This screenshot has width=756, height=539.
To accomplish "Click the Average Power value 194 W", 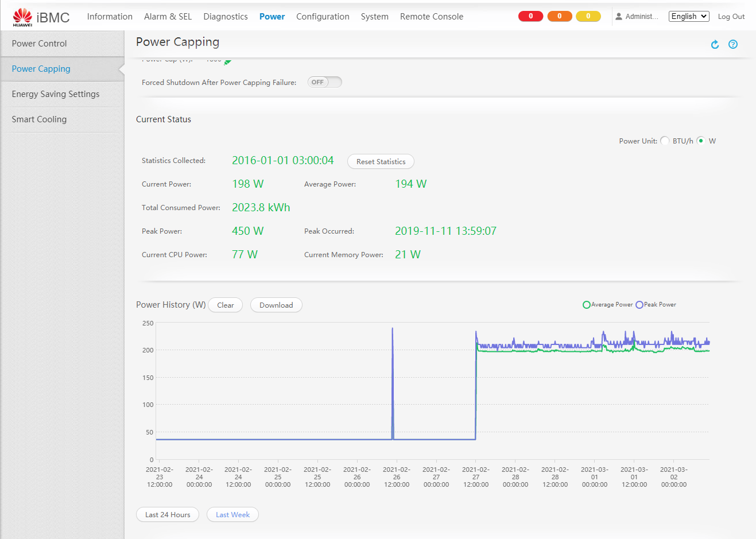I will click(410, 184).
